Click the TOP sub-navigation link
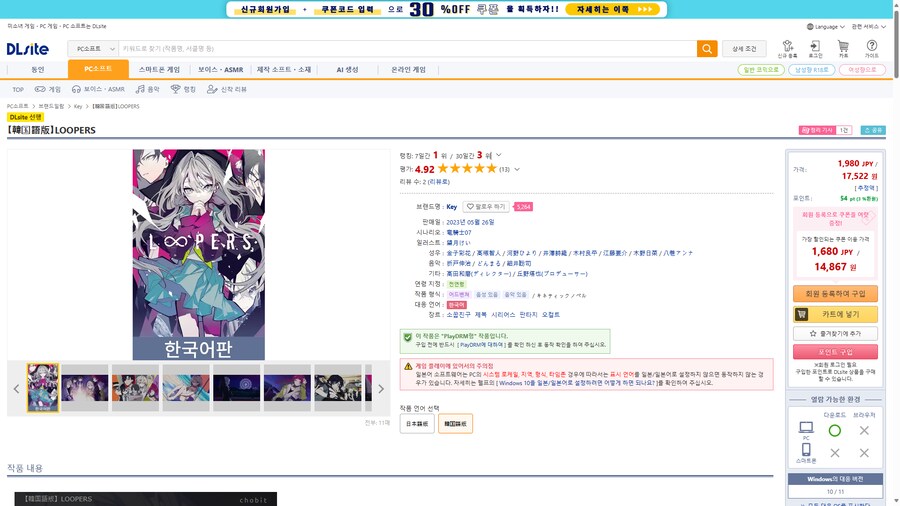The height and width of the screenshot is (506, 900). tap(18, 89)
